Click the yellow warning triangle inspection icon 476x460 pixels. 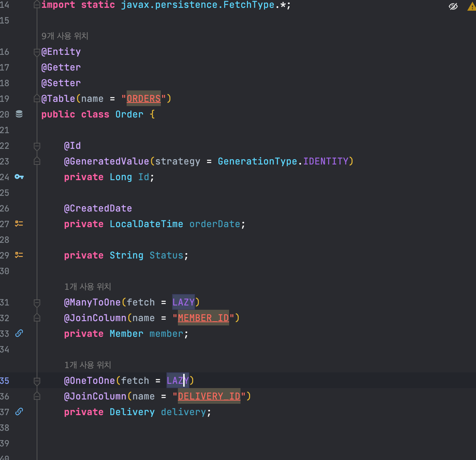pos(472,6)
